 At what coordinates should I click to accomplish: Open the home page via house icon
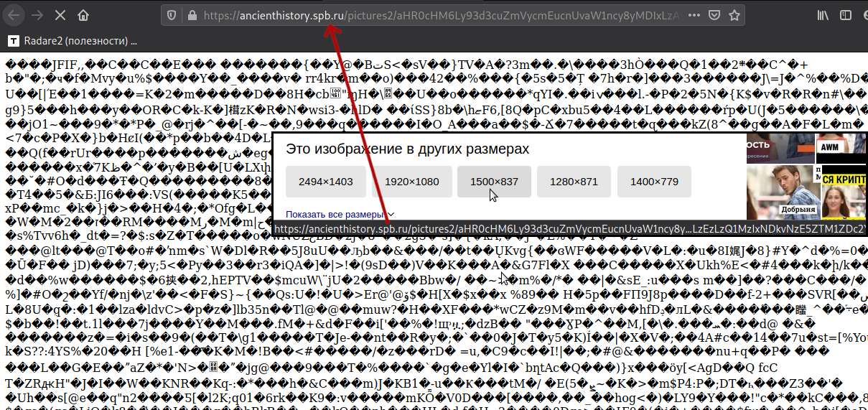(x=84, y=14)
